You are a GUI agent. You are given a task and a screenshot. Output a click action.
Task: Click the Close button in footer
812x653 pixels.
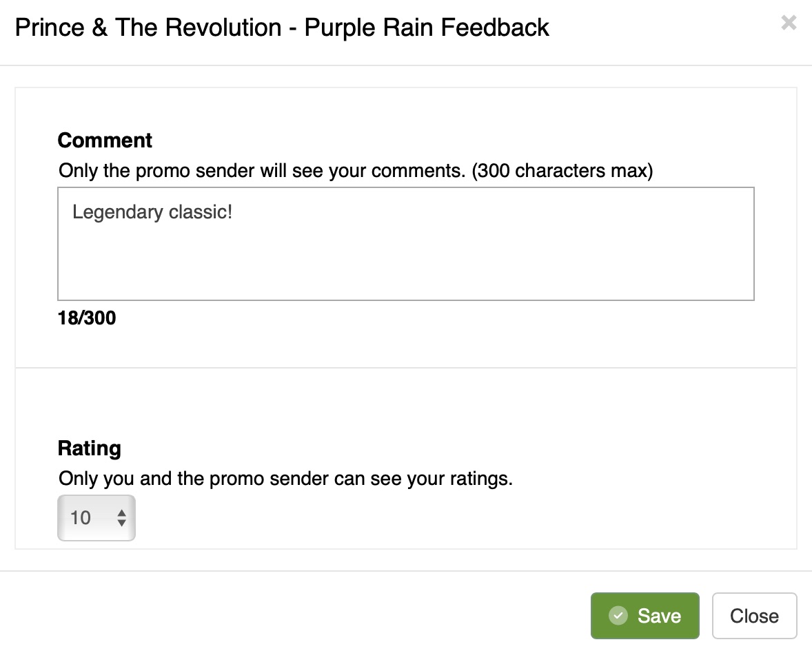pos(754,615)
